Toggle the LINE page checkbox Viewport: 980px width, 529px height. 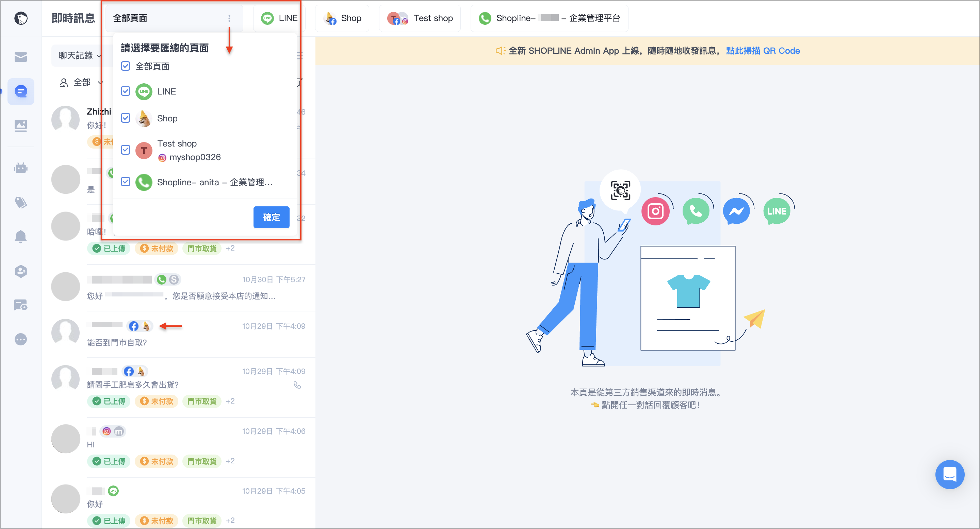coord(126,91)
